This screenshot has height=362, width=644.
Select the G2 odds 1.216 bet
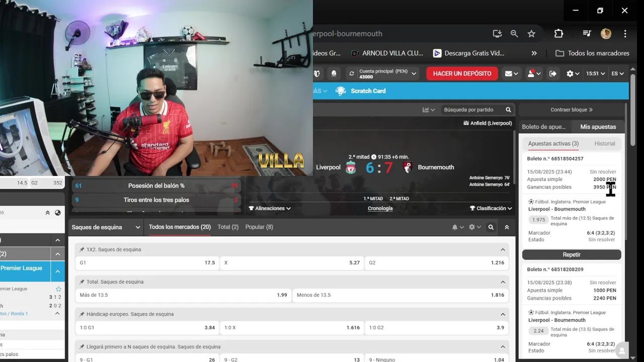coord(436,263)
